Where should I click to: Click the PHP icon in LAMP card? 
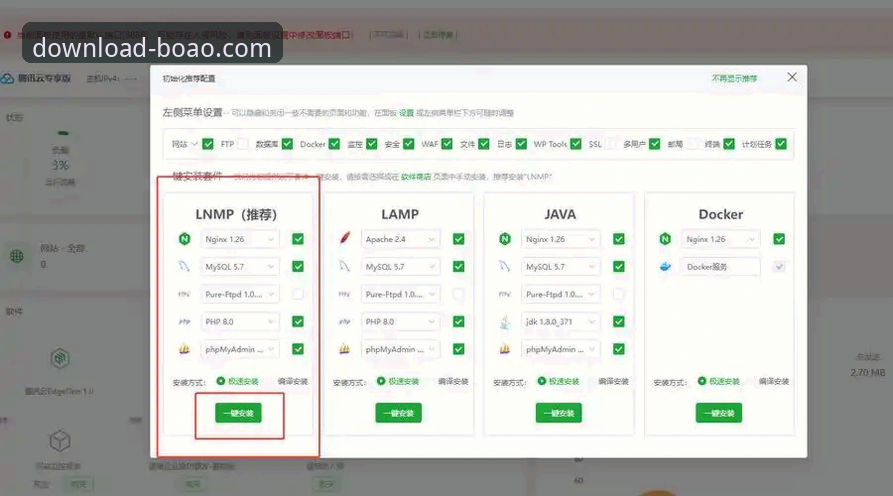[x=345, y=322]
